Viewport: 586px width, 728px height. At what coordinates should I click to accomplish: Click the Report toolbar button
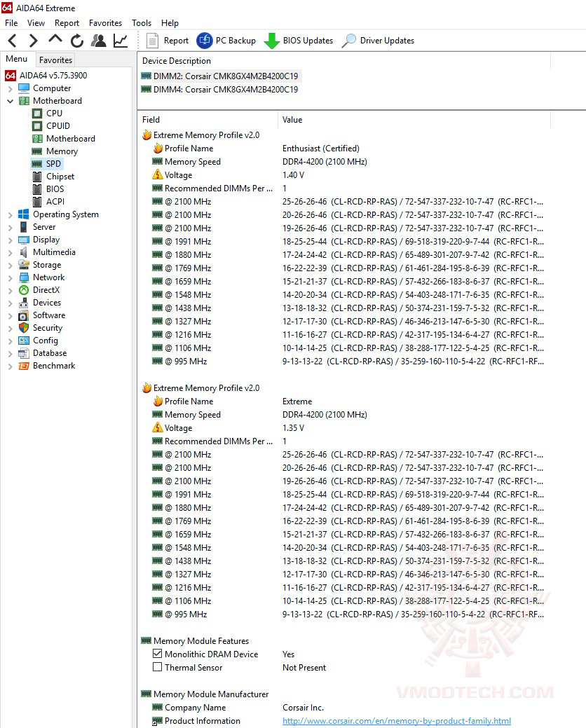168,41
